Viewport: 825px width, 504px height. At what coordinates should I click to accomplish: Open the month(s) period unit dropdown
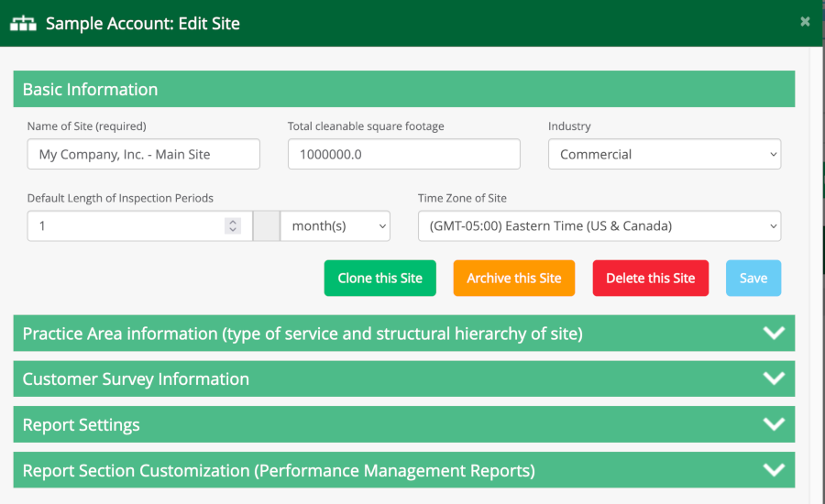pos(335,226)
